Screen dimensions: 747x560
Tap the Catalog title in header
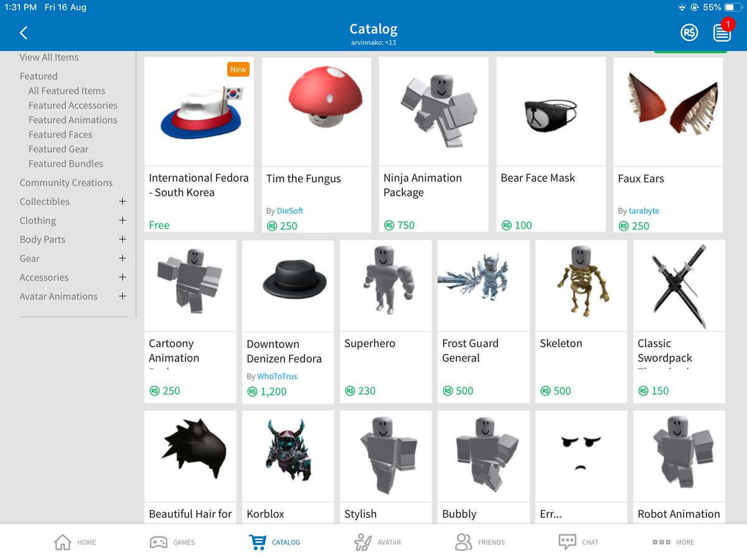[x=374, y=29]
